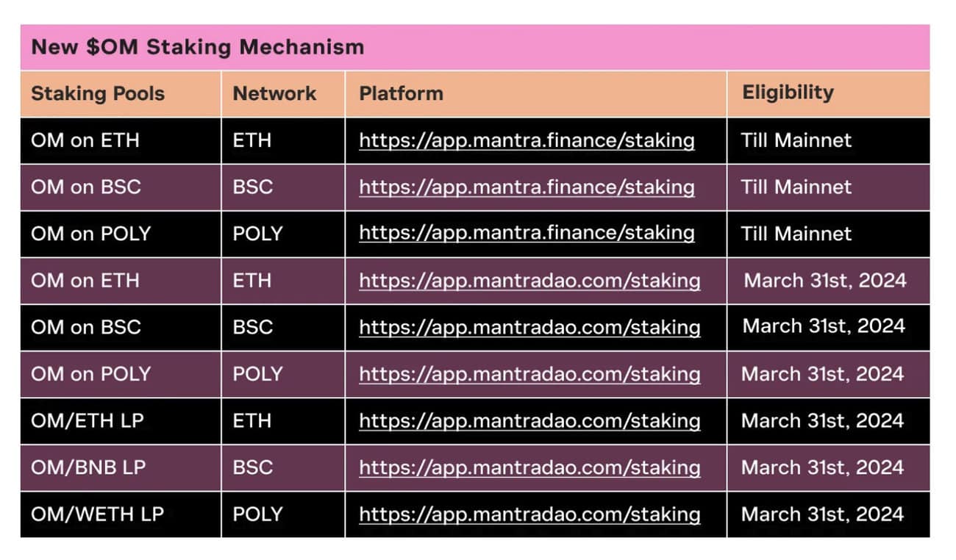Click the Network column header

(x=274, y=93)
